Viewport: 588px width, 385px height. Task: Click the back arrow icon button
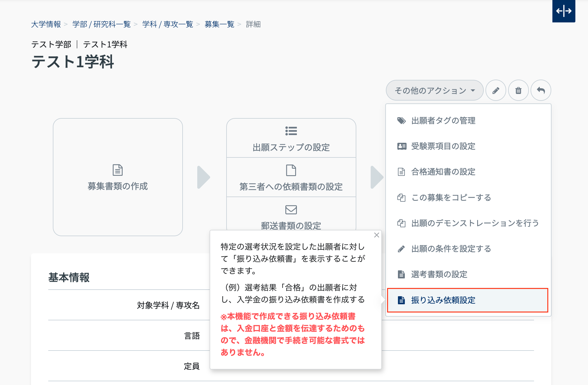(x=541, y=91)
